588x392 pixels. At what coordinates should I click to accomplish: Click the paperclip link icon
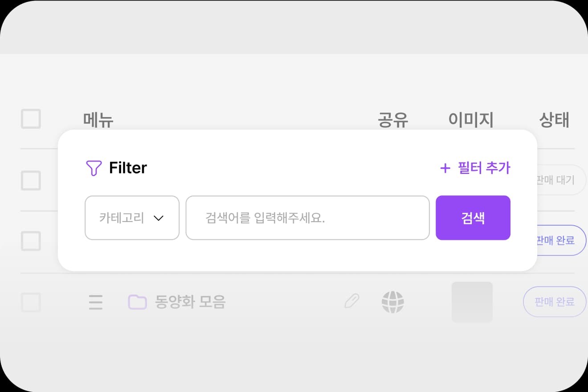click(x=352, y=301)
